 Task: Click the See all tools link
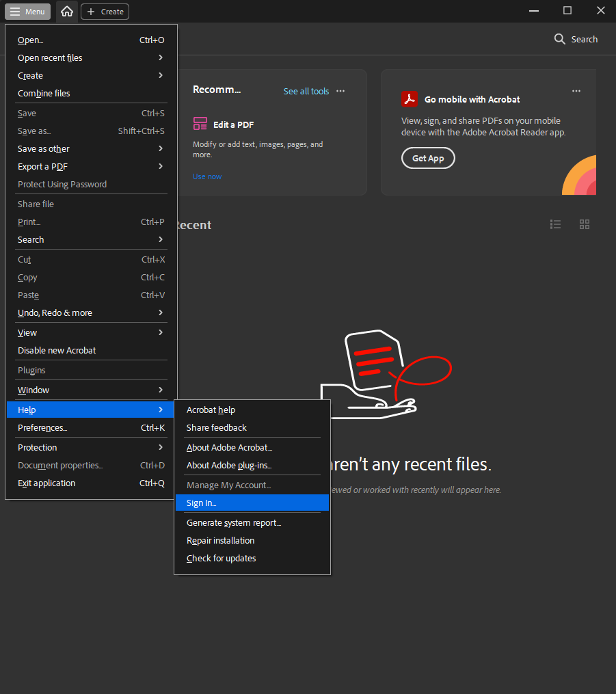(306, 91)
